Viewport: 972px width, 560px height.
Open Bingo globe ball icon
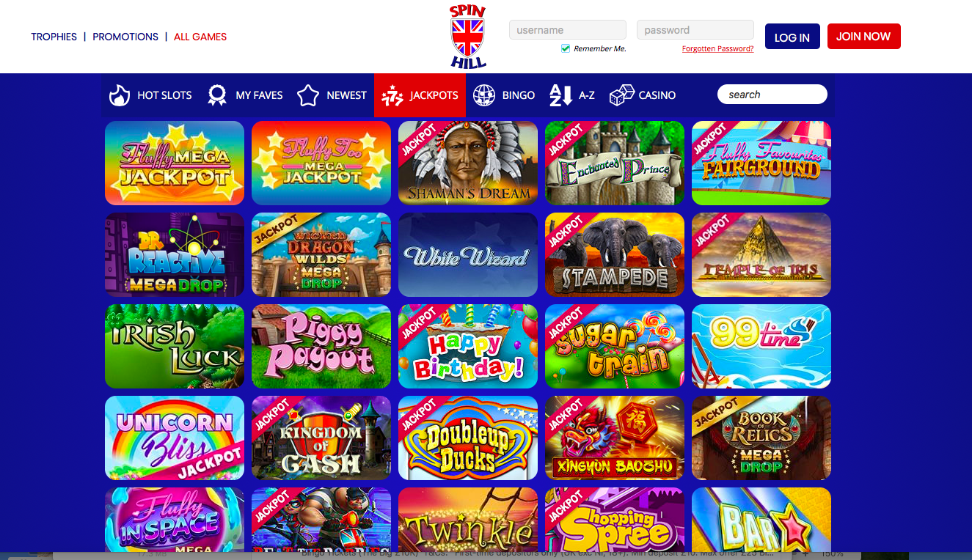484,95
